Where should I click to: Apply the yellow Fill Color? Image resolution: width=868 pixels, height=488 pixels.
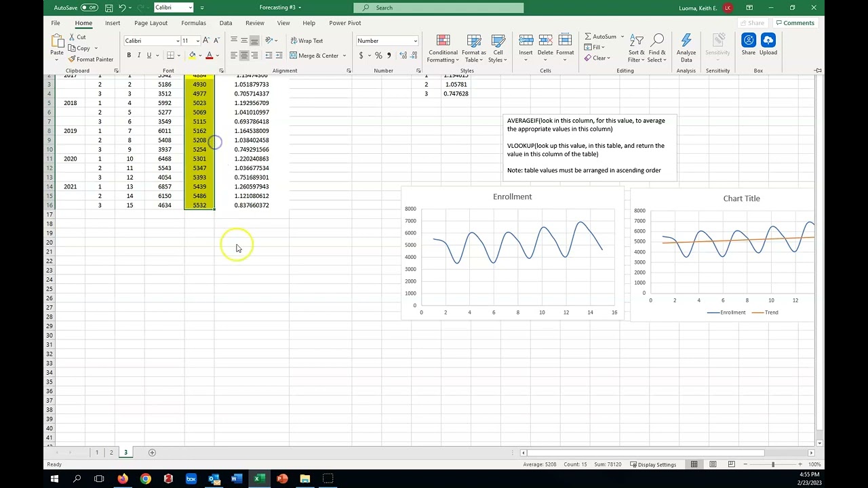[193, 56]
